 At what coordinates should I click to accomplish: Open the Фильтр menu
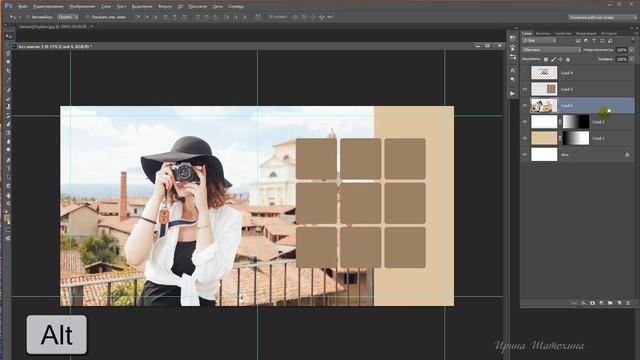[x=165, y=7]
